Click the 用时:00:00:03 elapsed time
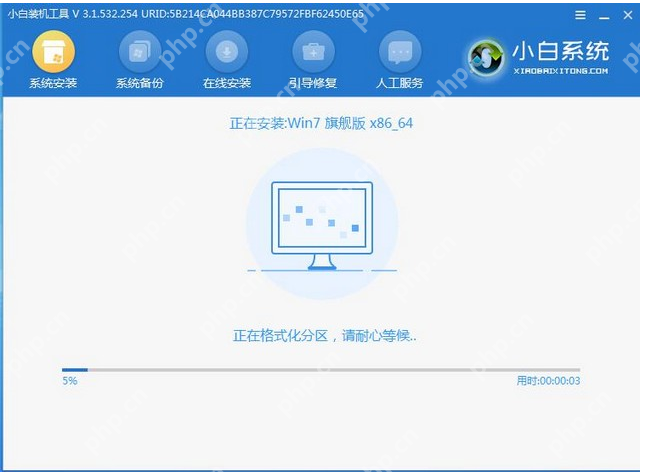 548,381
